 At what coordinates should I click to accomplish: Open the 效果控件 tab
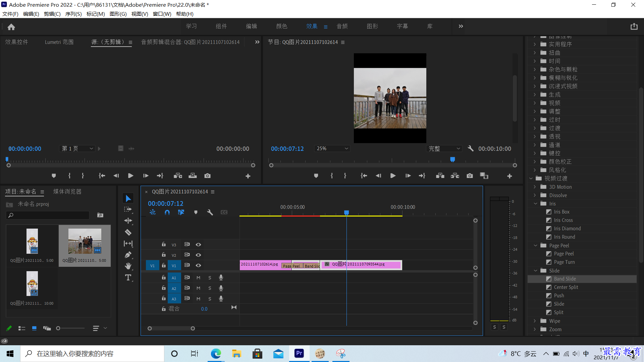(x=16, y=42)
